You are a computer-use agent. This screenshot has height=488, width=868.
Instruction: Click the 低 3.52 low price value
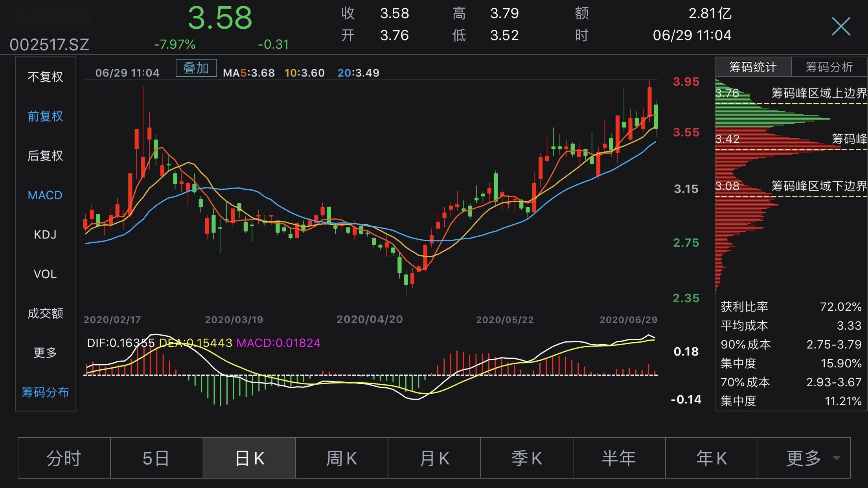coord(504,35)
